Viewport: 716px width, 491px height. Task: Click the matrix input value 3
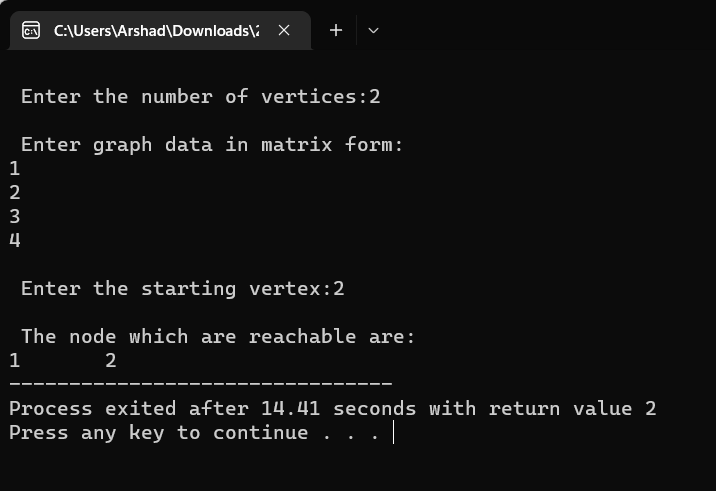point(15,216)
